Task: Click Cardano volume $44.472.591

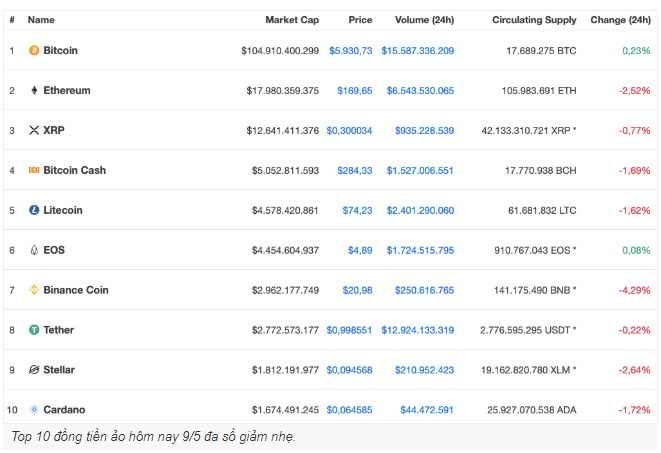Action: (427, 410)
